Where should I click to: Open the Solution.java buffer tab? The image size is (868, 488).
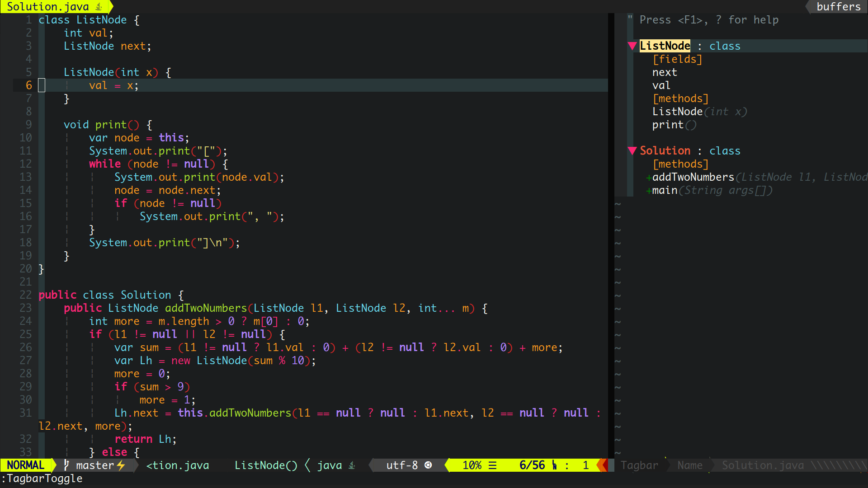(x=48, y=7)
